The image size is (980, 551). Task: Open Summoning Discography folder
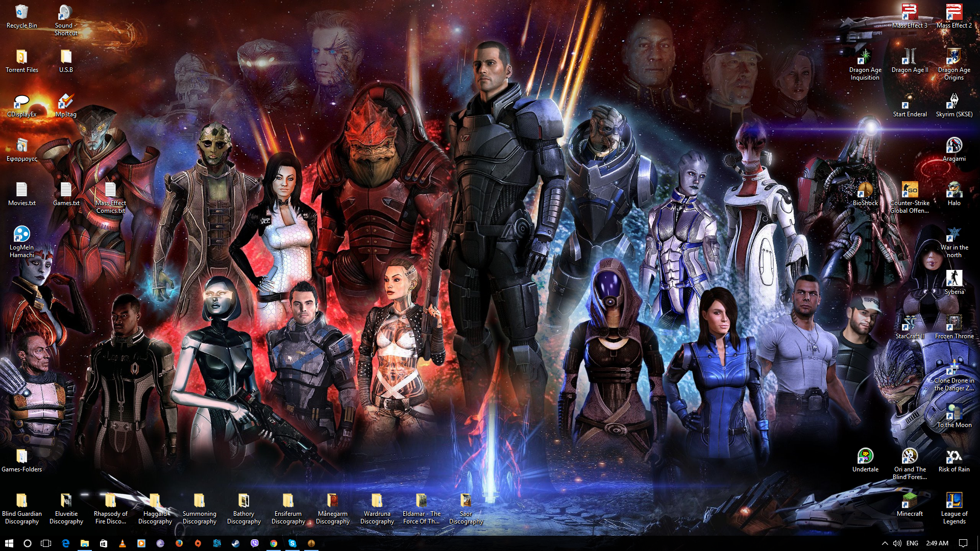[x=199, y=509]
